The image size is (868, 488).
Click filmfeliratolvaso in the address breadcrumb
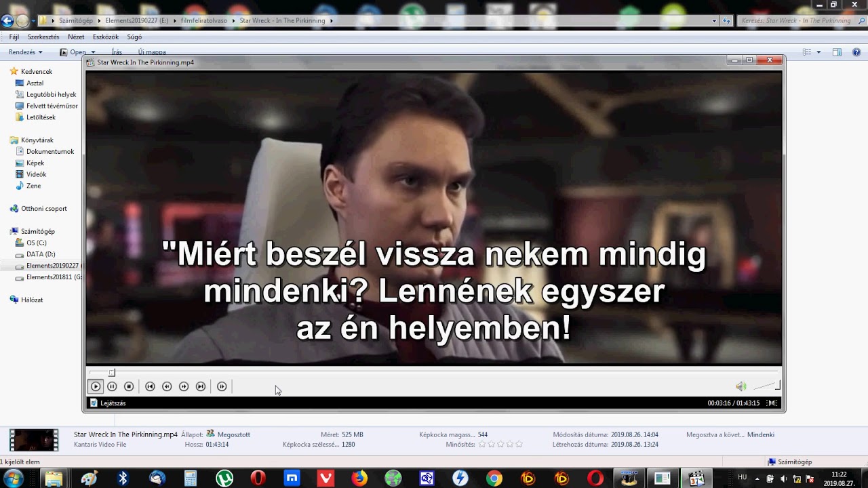point(205,21)
